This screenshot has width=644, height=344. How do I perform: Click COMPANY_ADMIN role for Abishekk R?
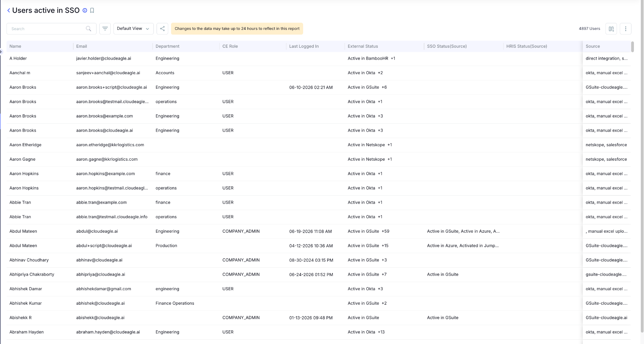coord(241,318)
